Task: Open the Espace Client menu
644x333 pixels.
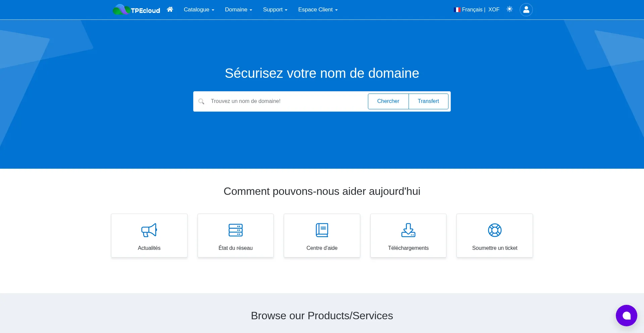Action: (318, 10)
